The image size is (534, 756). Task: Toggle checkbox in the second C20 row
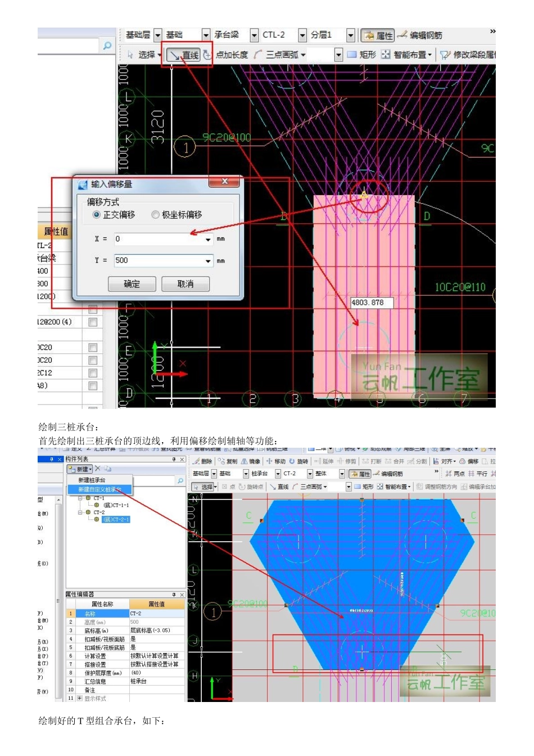click(x=93, y=360)
